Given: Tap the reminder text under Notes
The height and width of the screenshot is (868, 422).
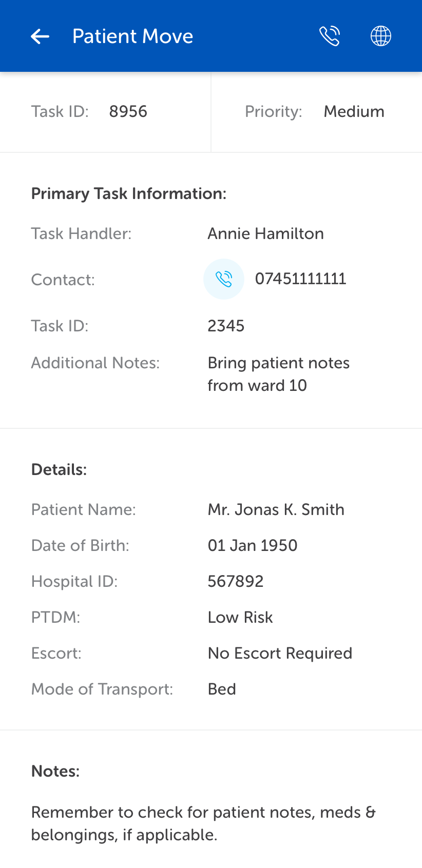Looking at the screenshot, I should click(x=203, y=823).
